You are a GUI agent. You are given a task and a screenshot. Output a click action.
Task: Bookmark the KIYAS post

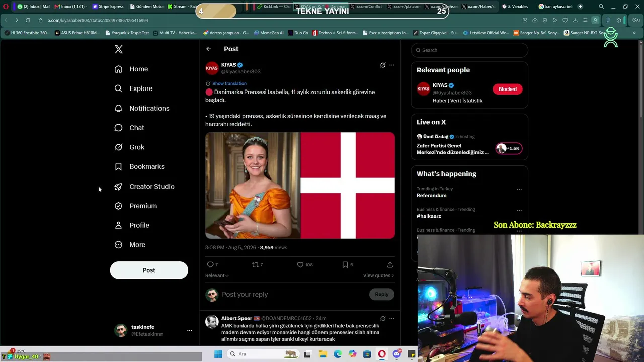[345, 264]
